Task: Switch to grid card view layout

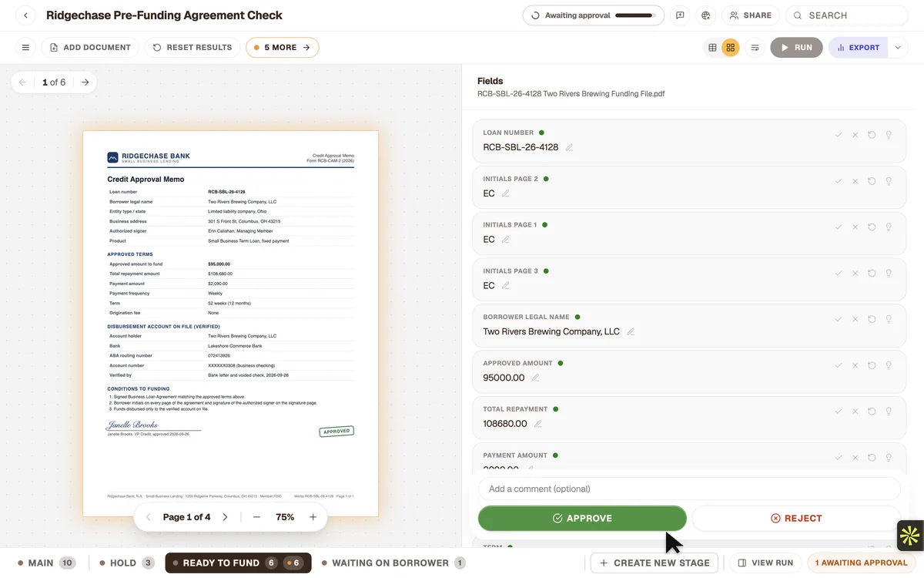Action: tap(731, 48)
